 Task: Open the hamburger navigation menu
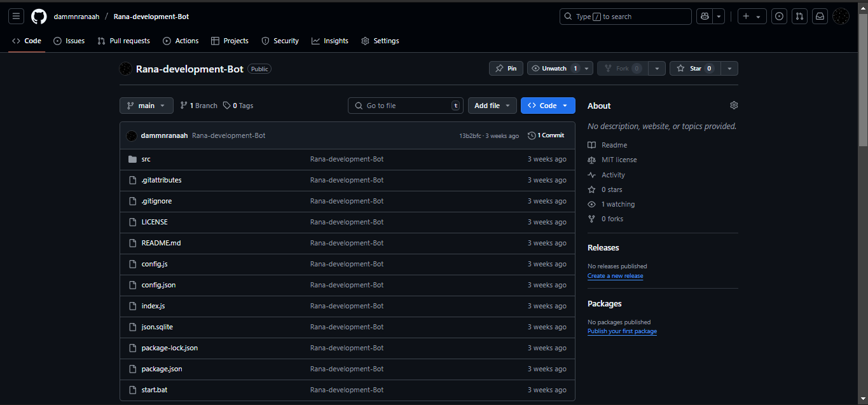(17, 17)
